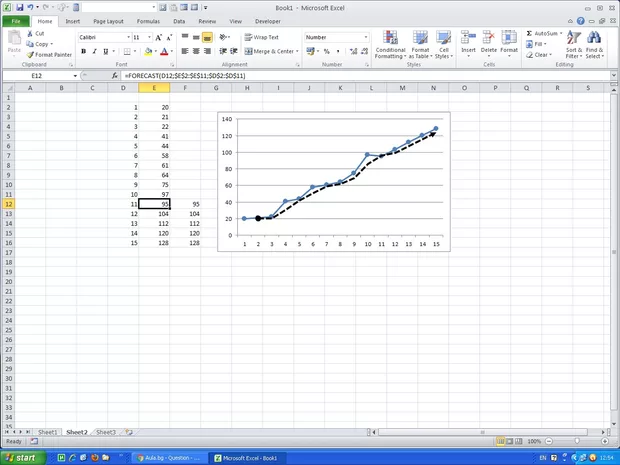Click the AutoSum sigma icon
620x465 pixels.
529,33
